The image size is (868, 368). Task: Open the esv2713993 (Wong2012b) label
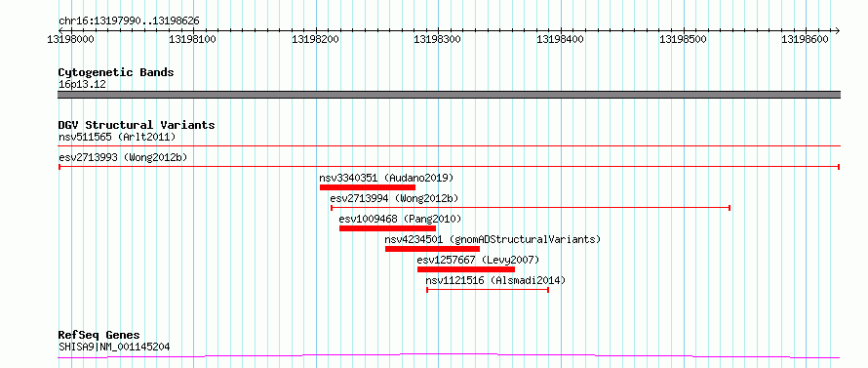(x=123, y=157)
